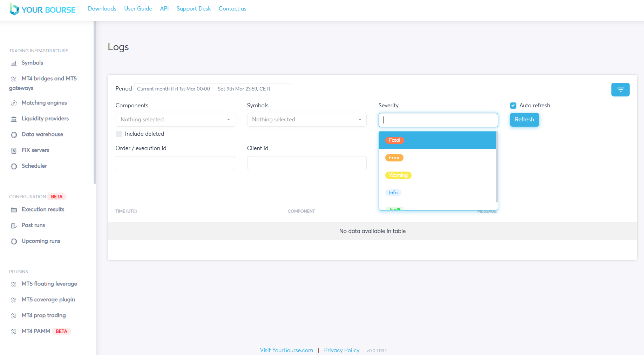Click the Execution results folder icon

pyautogui.click(x=14, y=210)
